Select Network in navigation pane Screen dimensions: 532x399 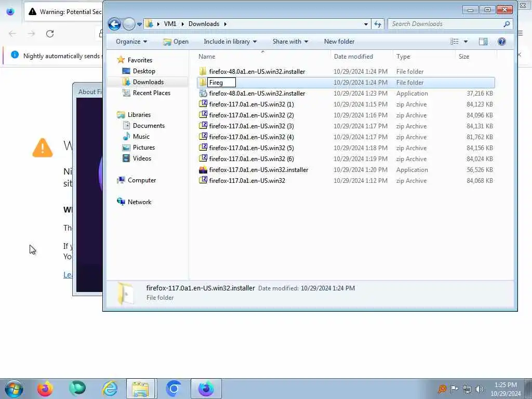click(139, 202)
